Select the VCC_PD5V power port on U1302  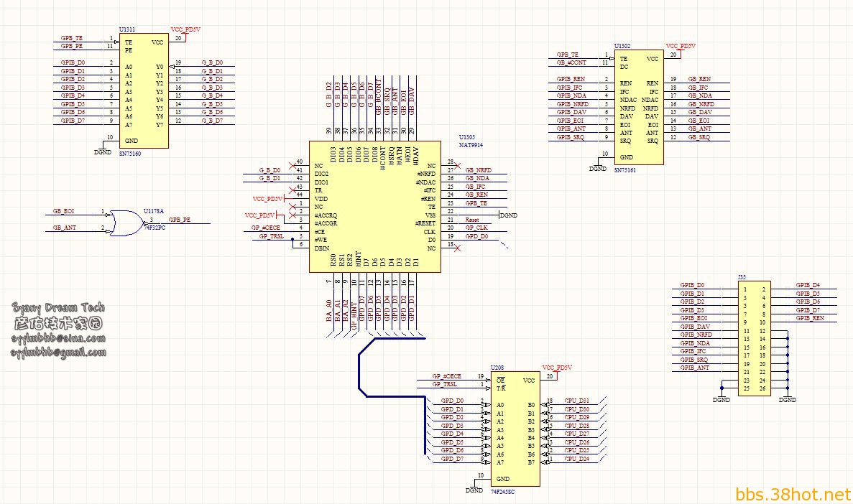tap(681, 50)
